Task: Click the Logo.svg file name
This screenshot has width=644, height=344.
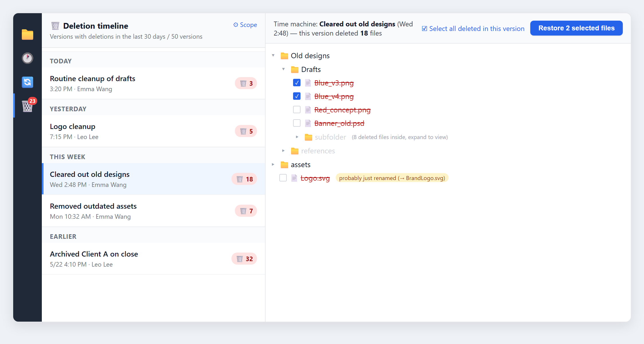Action: point(315,178)
